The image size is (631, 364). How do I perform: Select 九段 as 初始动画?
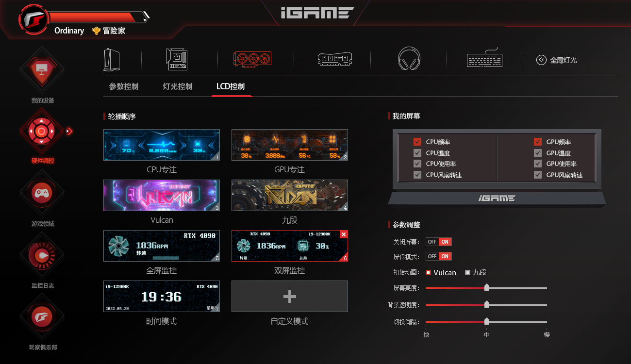467,272
